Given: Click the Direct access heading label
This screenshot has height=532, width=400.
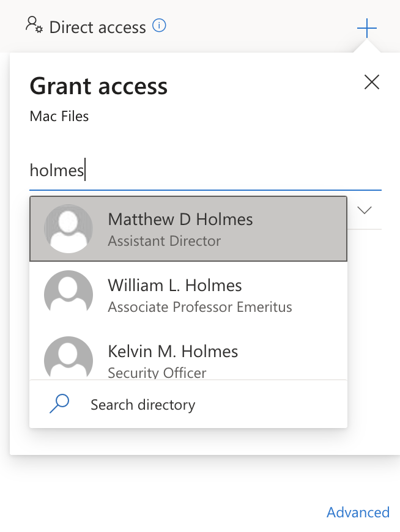Looking at the screenshot, I should pyautogui.click(x=98, y=27).
